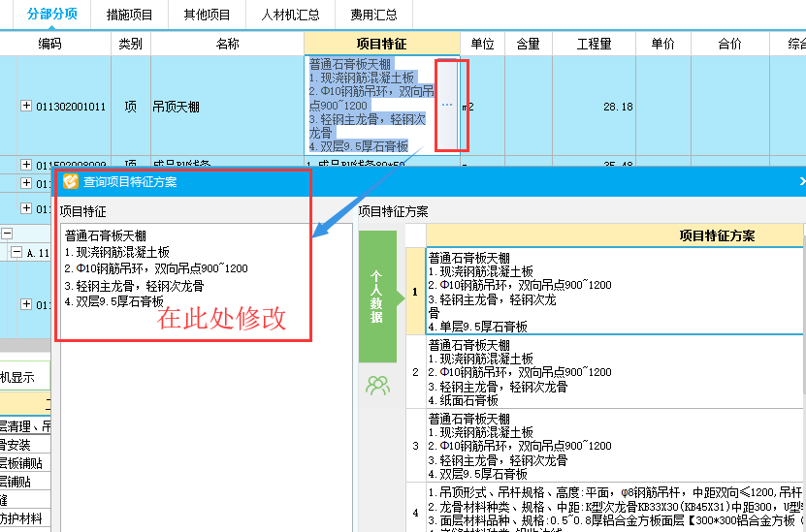806x532 pixels.
Task: Click the 防护材料 list row
Action: tap(25, 518)
